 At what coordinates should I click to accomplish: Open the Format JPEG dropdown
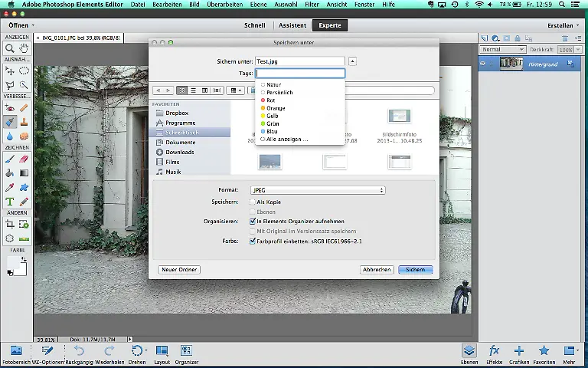[318, 190]
